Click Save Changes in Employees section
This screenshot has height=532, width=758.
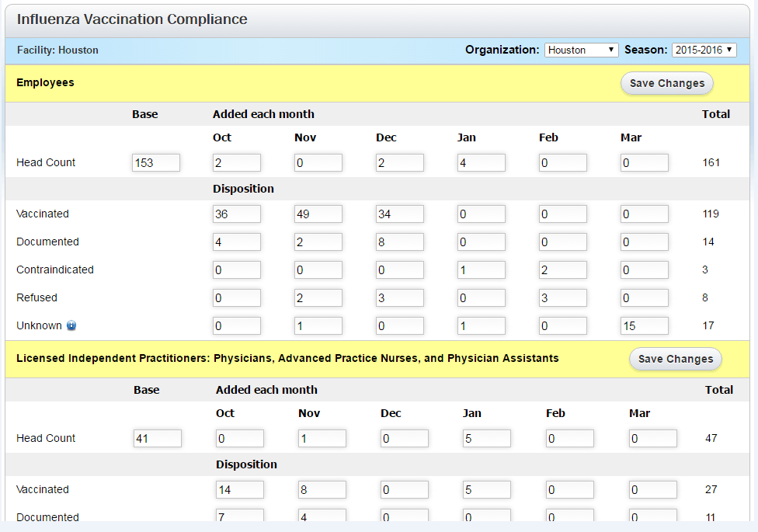coord(666,83)
